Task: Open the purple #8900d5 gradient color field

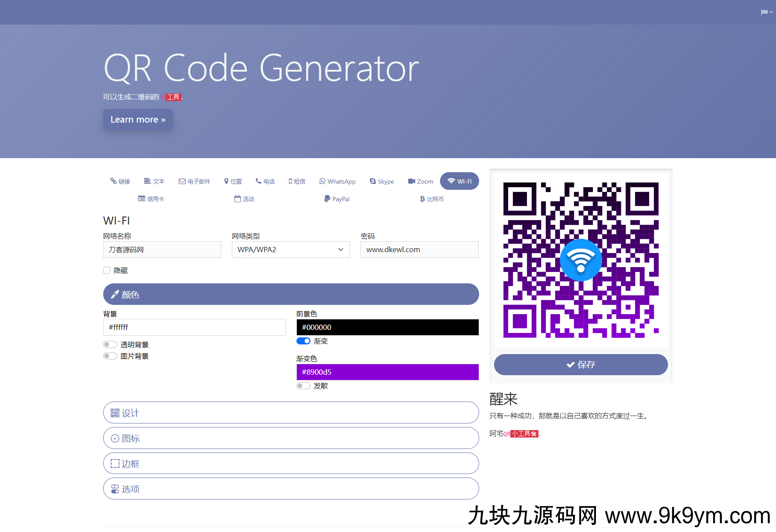Action: point(387,372)
